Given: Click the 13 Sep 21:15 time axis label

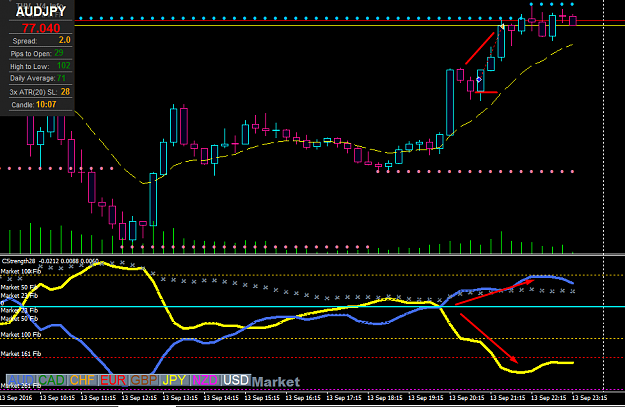Looking at the screenshot, I should [x=508, y=398].
